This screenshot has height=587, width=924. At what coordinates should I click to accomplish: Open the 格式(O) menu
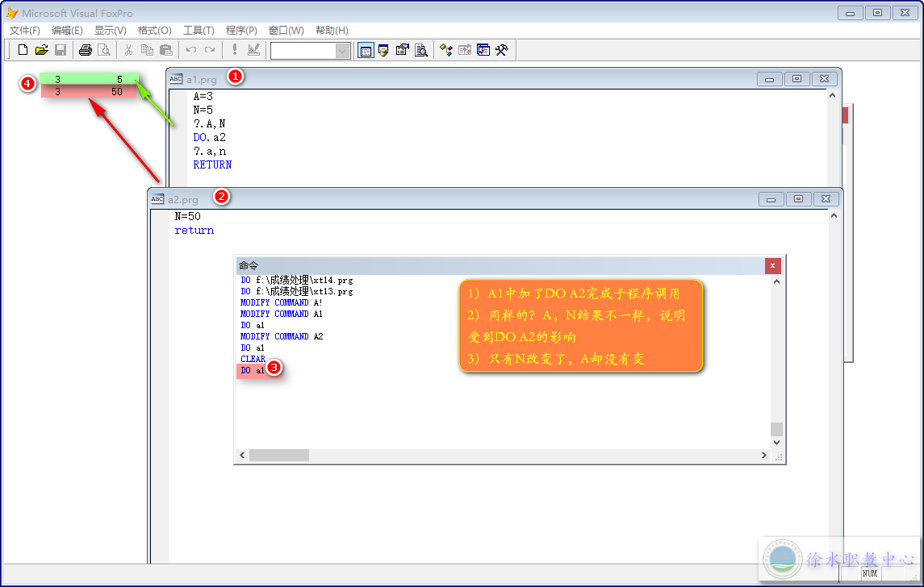[154, 30]
